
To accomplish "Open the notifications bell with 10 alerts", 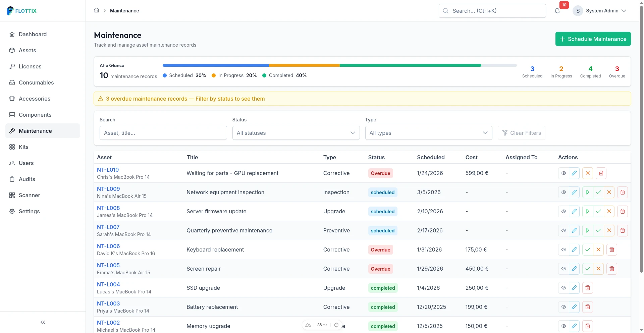I will [x=557, y=10].
